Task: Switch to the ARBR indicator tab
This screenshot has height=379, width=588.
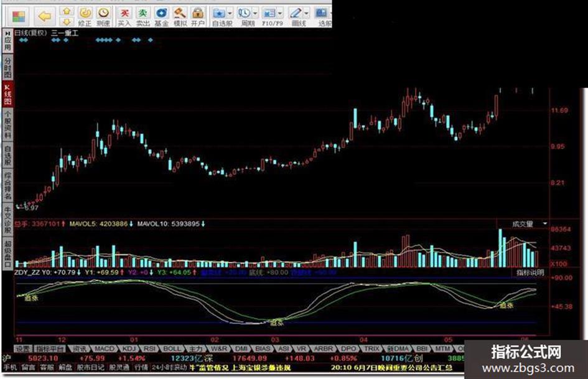Action: [323, 349]
